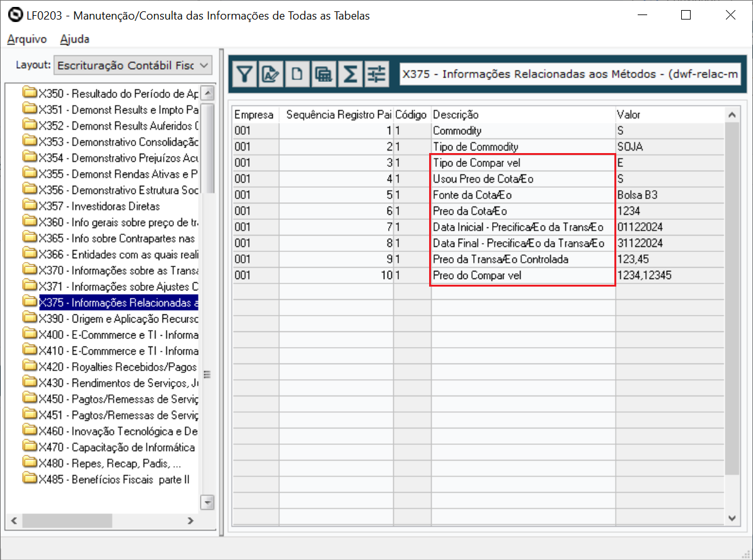753x560 pixels.
Task: Click the new blank record icon
Action: (x=297, y=74)
